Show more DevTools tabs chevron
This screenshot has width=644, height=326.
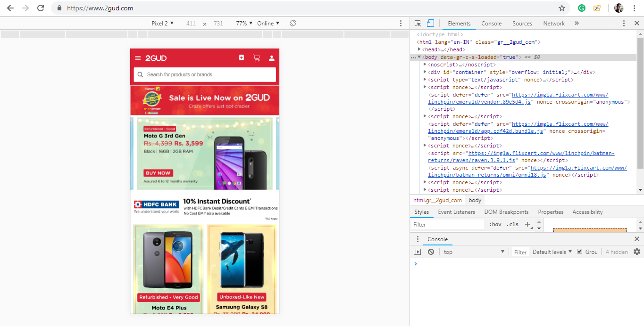click(577, 23)
